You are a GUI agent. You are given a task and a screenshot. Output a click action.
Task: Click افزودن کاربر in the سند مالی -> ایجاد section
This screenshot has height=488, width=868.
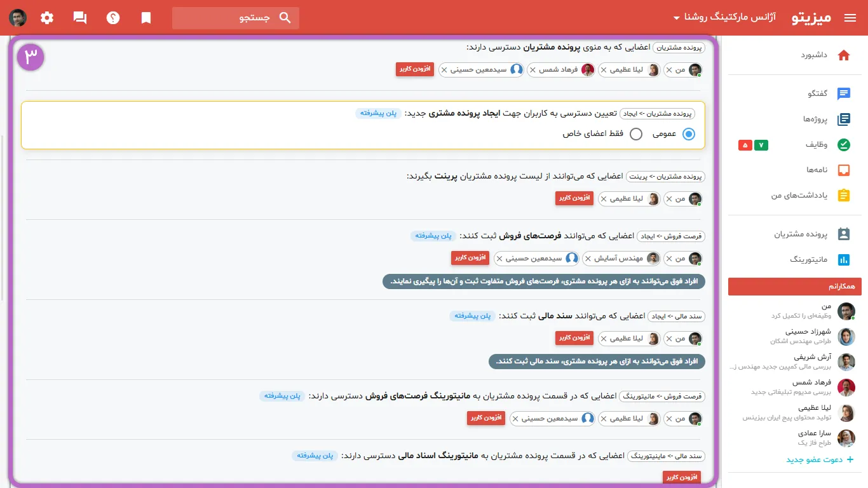(x=574, y=338)
